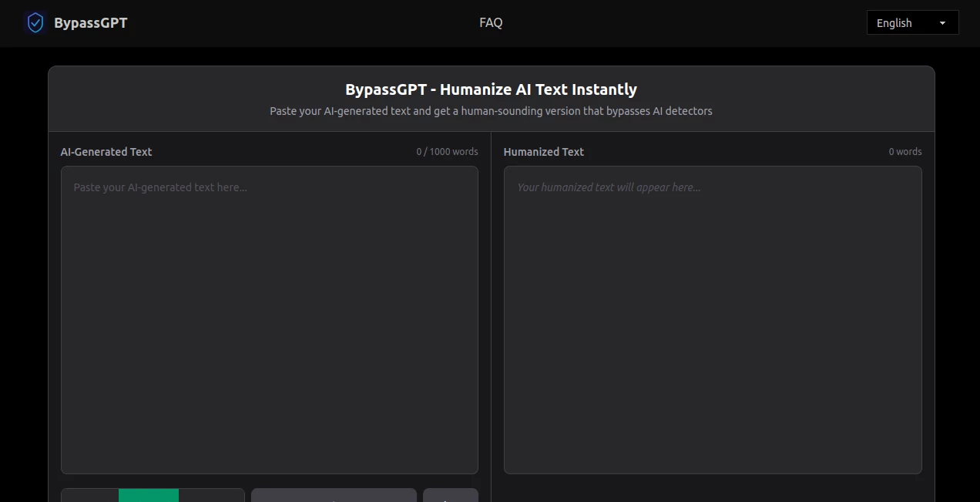Focus the AI-generated text input area
This screenshot has height=502, width=980.
pyautogui.click(x=270, y=320)
